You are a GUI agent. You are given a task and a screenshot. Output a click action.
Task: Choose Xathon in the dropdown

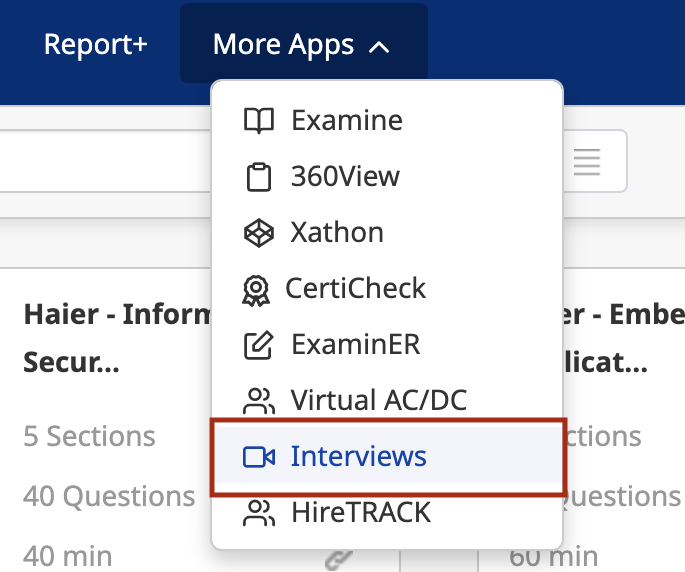387,232
